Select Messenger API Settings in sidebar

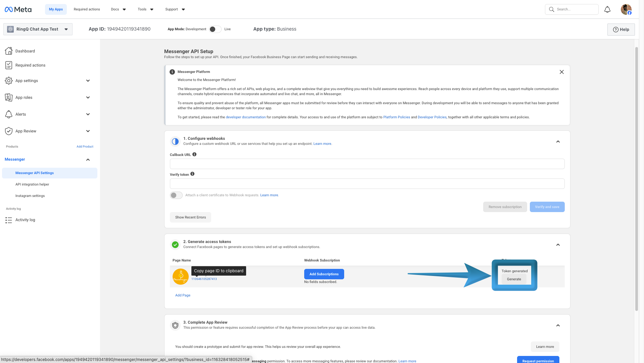[x=50, y=173]
